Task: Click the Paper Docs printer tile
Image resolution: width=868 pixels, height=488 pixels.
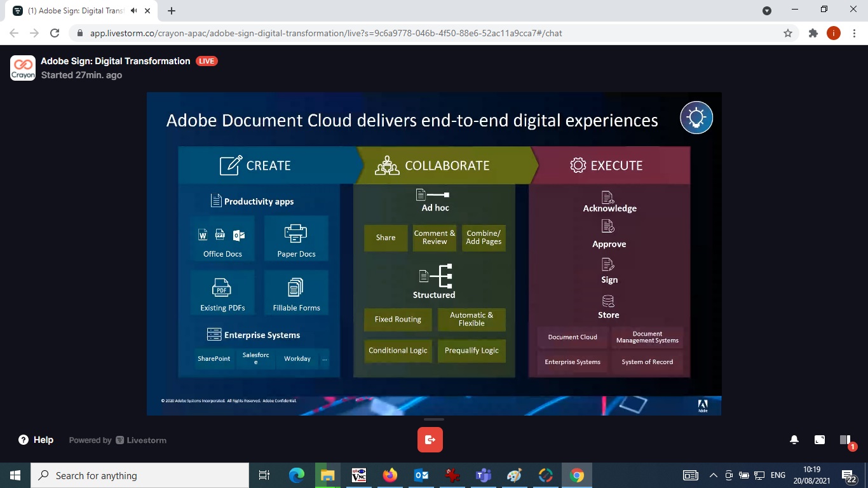Action: (x=296, y=238)
